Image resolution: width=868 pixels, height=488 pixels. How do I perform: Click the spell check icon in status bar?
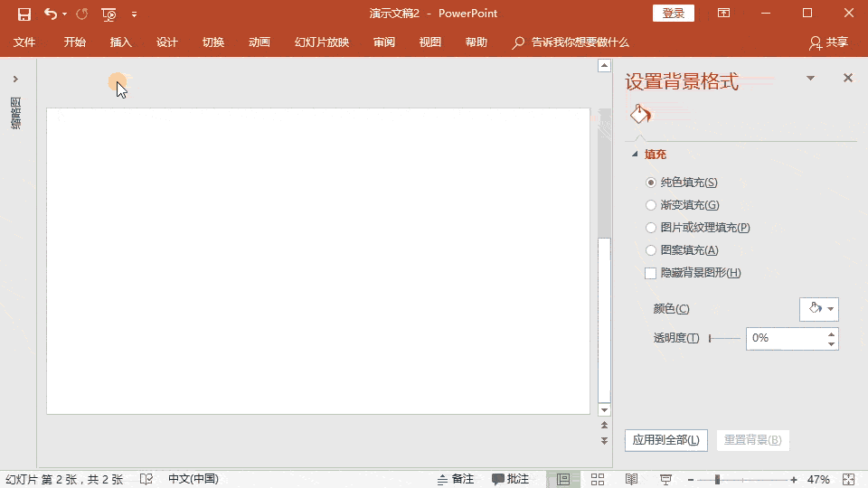coord(146,479)
